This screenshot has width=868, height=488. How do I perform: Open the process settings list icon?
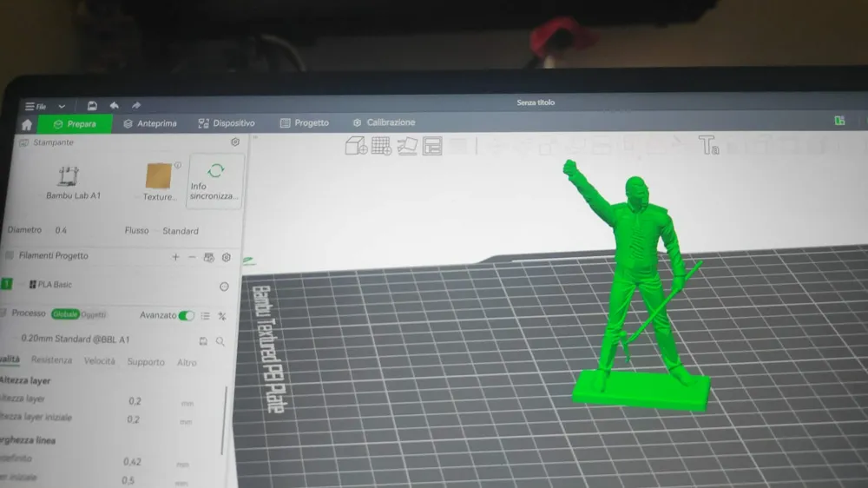(206, 316)
